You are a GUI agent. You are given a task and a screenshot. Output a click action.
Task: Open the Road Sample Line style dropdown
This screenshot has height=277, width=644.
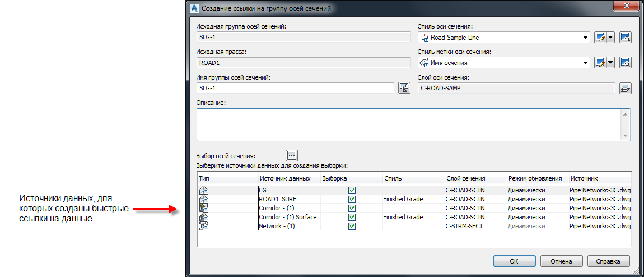(x=586, y=38)
